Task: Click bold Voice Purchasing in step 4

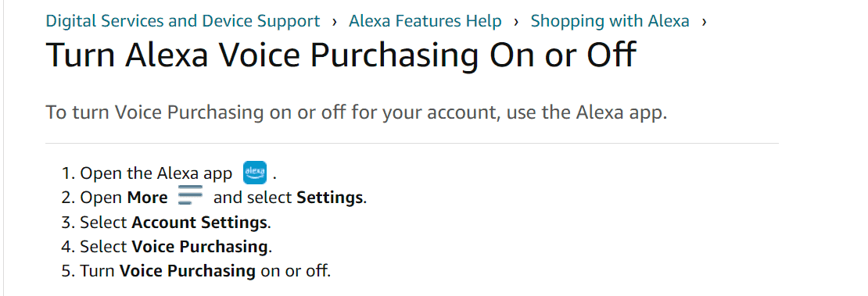Action: point(200,247)
